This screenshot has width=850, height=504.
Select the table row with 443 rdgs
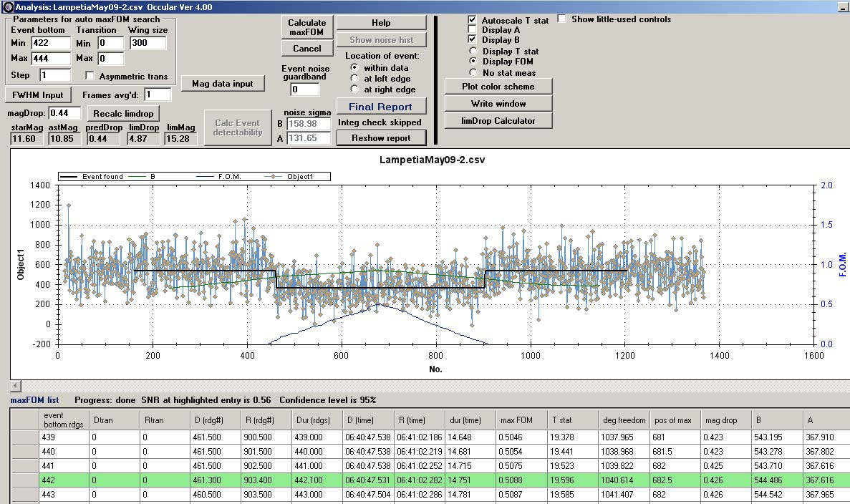click(430, 494)
